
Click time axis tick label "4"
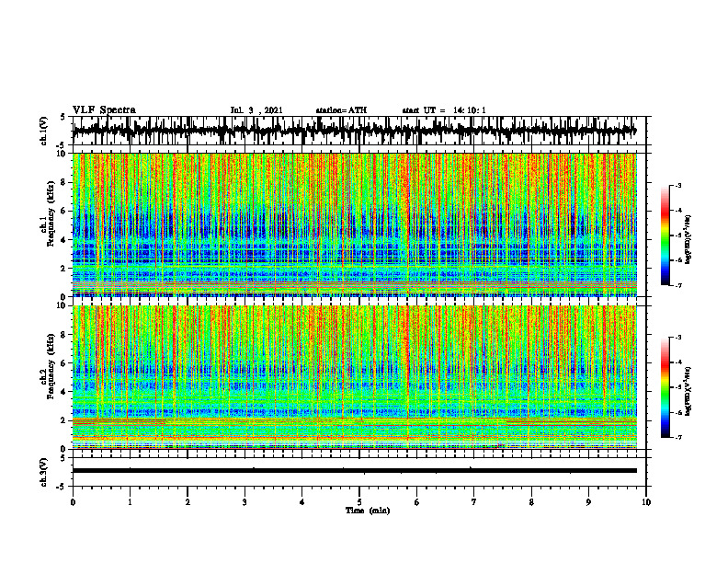302,502
